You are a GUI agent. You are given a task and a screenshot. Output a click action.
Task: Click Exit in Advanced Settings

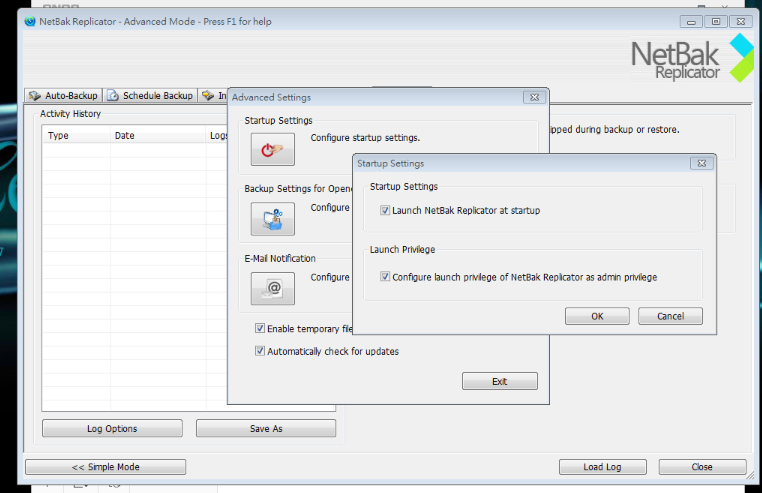pyautogui.click(x=500, y=381)
